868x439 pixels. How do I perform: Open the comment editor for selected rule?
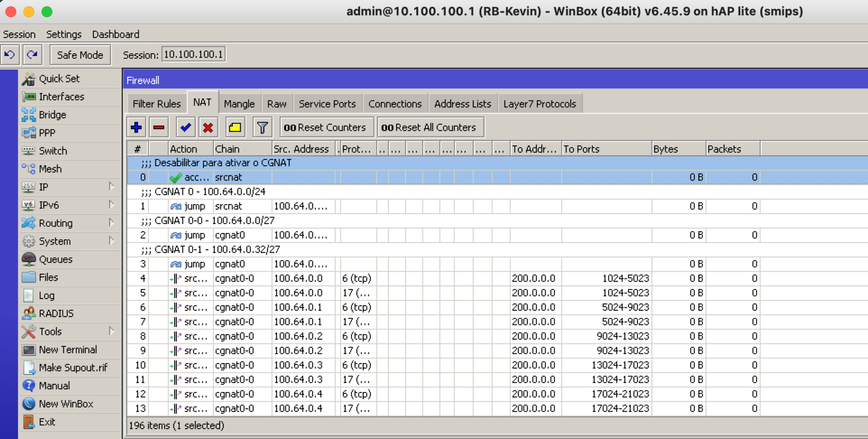[235, 127]
